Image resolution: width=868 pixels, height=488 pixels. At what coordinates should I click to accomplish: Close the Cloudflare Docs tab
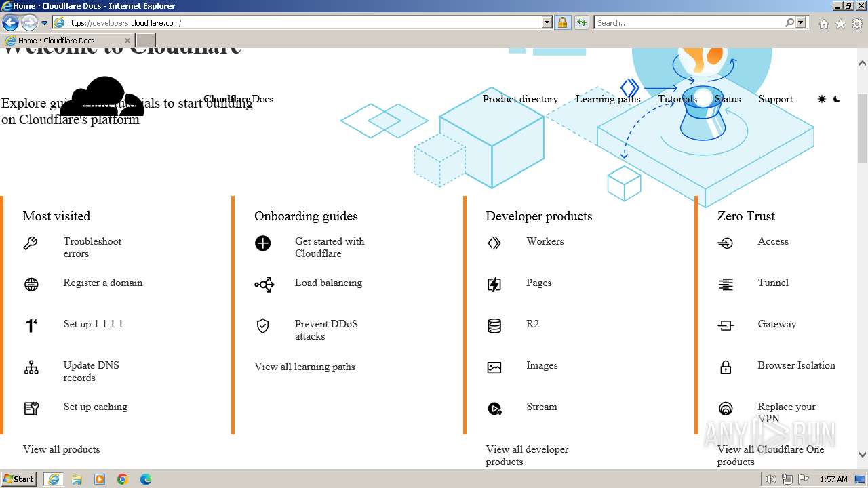click(x=127, y=41)
